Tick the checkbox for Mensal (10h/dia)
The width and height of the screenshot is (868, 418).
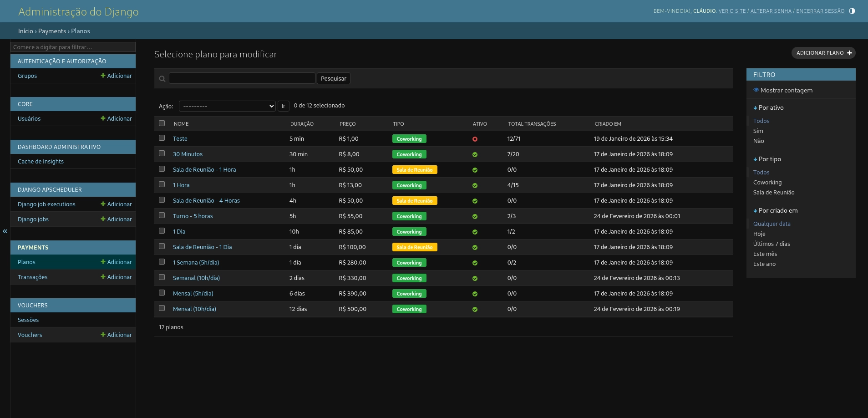coord(162,308)
